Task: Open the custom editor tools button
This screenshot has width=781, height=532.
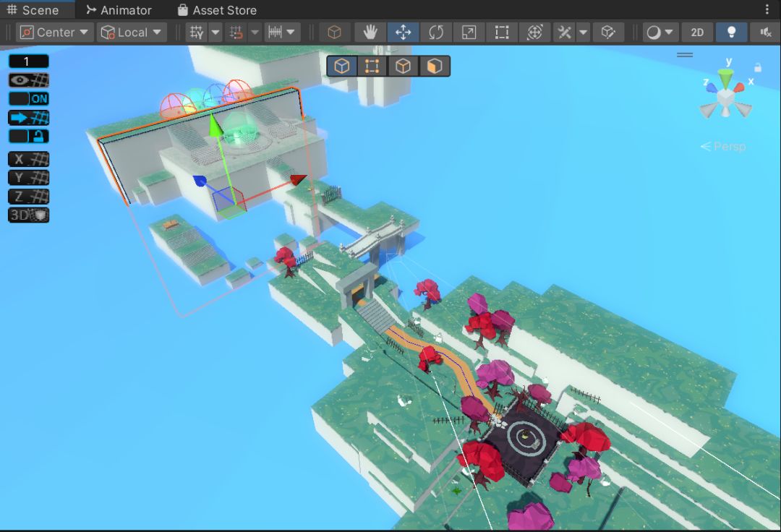Action: [564, 33]
